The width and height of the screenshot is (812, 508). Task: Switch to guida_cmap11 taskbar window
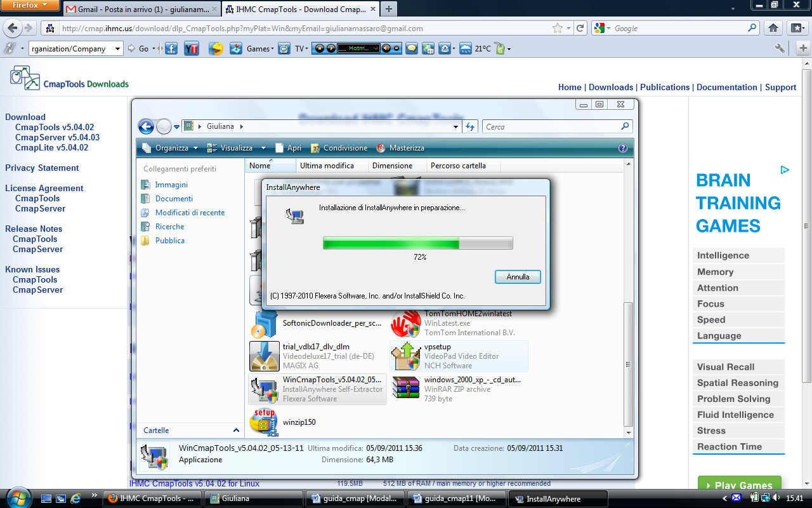456,498
